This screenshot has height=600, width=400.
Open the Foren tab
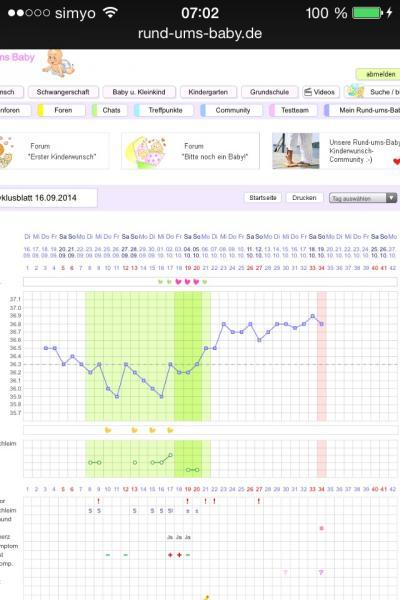(x=61, y=110)
